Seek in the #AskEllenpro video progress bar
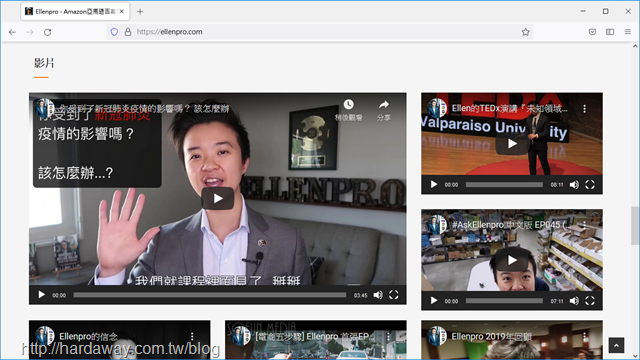Image resolution: width=640 pixels, height=360 pixels. (x=504, y=301)
